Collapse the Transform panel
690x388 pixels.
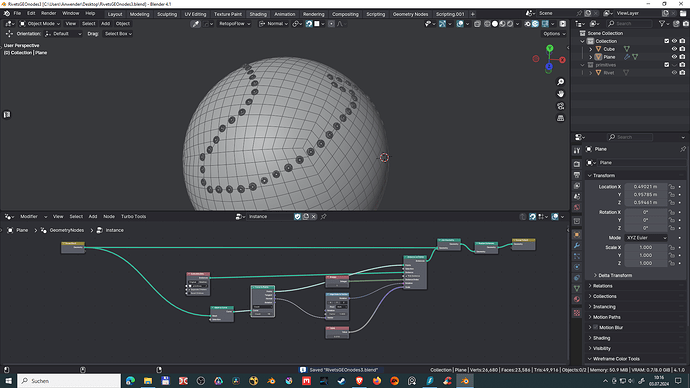click(603, 176)
